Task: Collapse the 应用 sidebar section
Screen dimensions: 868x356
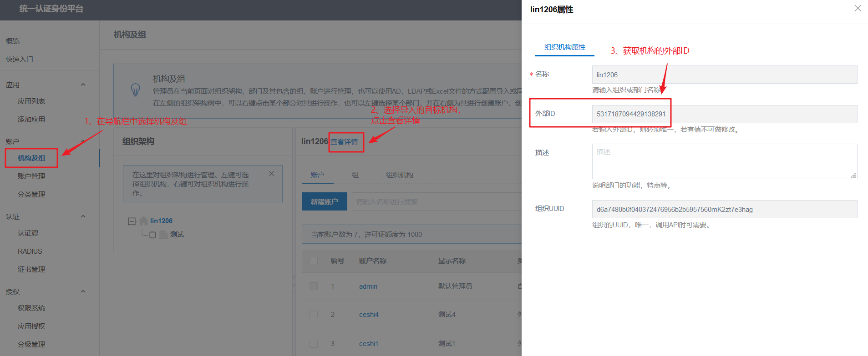Action: [83, 85]
